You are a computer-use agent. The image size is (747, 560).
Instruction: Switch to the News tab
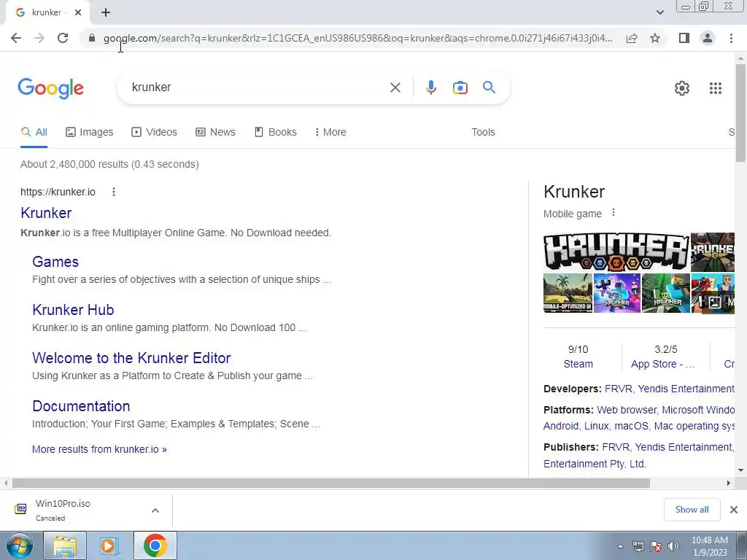click(x=215, y=133)
